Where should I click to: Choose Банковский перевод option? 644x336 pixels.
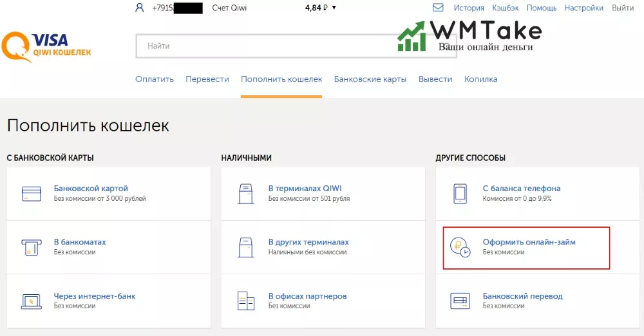(538, 301)
